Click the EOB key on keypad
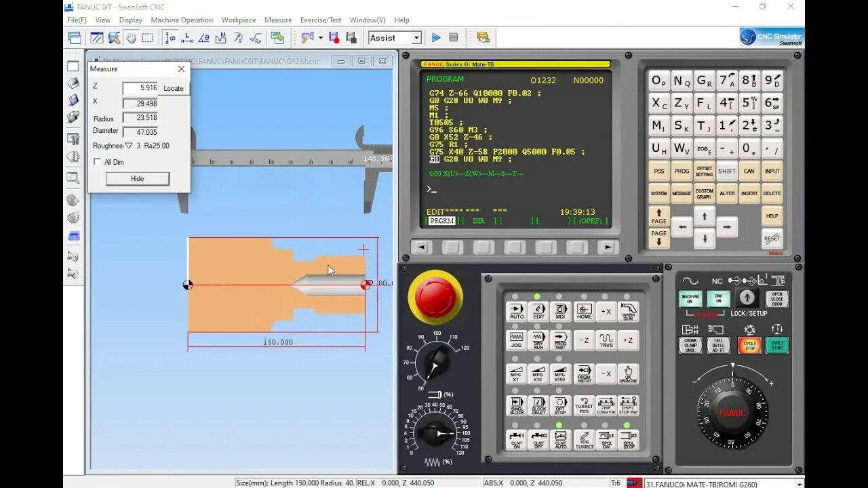The width and height of the screenshot is (868, 488). 704,148
